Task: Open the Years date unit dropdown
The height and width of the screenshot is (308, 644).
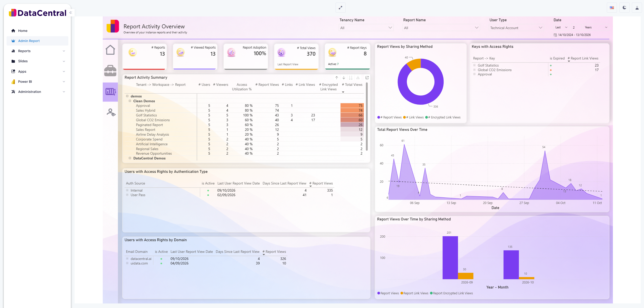Action: 596,27
